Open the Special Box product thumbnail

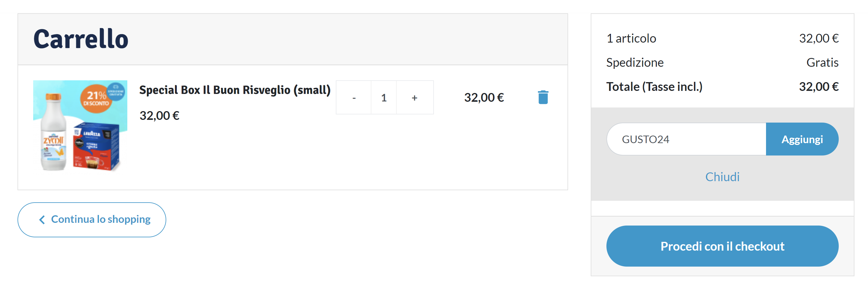coord(80,125)
